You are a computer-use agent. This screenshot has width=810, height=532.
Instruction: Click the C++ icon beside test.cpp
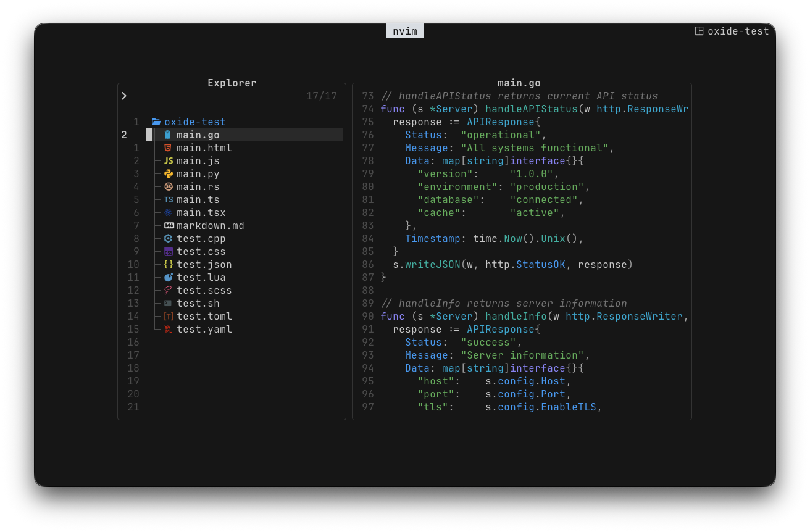tap(168, 238)
